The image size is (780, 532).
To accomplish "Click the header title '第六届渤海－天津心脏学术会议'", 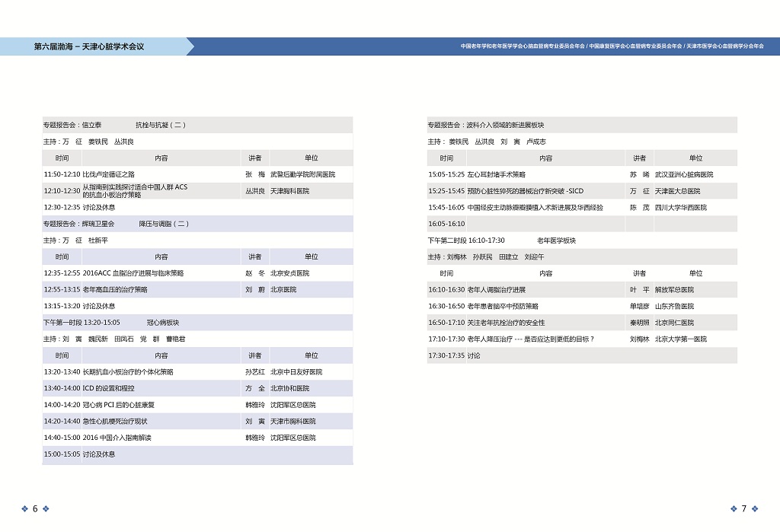I will click(89, 46).
